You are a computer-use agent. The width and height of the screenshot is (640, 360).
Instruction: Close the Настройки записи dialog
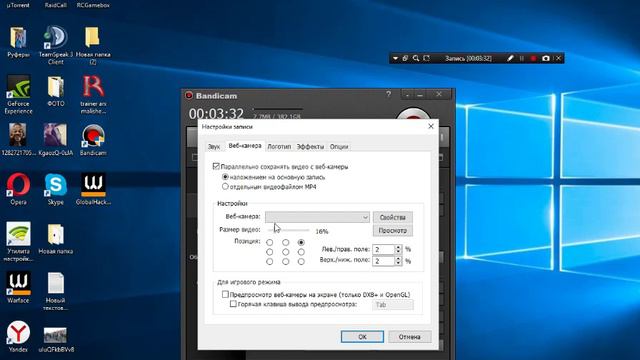tap(431, 126)
